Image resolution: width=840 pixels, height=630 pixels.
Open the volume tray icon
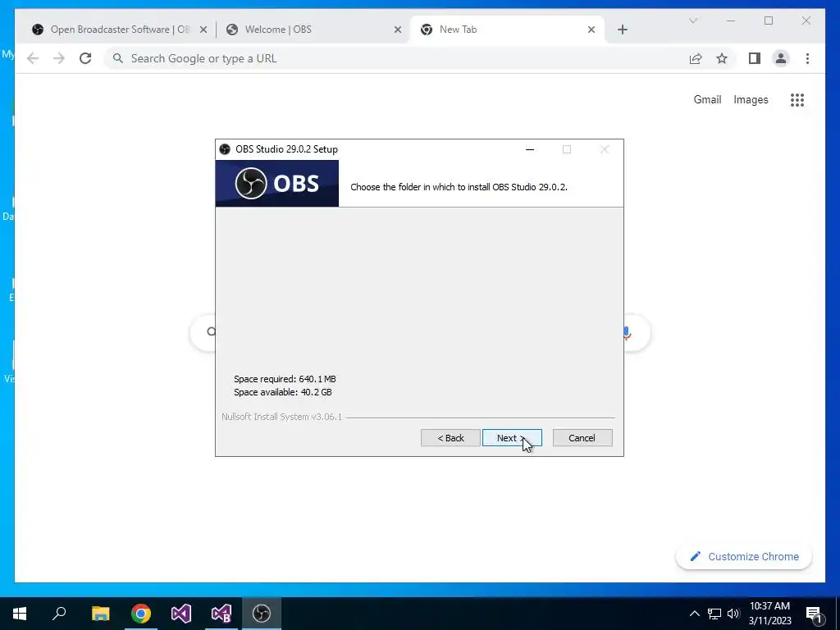coord(733,614)
